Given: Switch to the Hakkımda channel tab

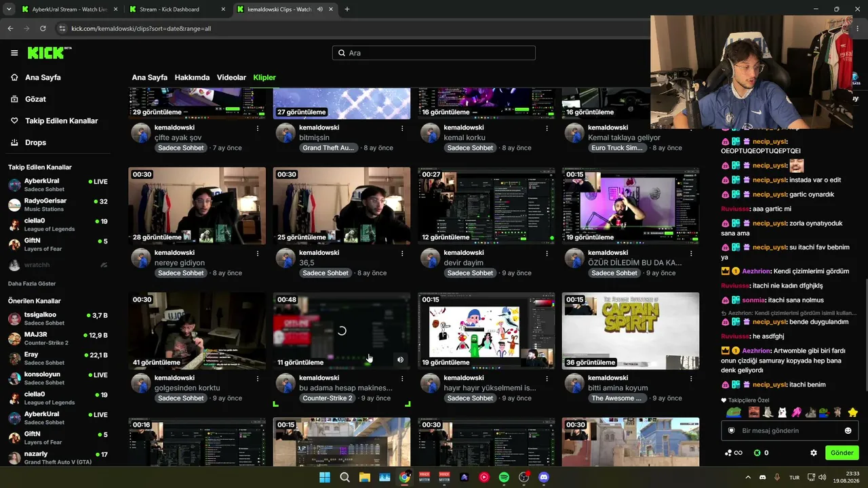Looking at the screenshot, I should coord(192,77).
